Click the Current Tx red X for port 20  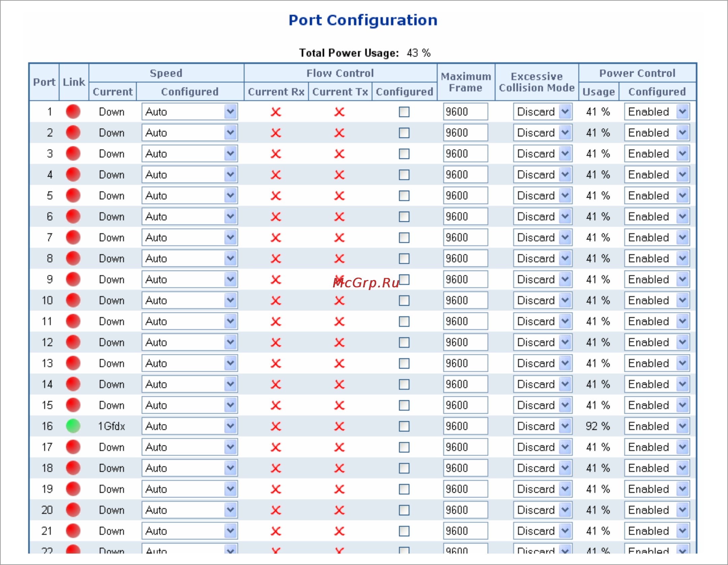pyautogui.click(x=339, y=510)
